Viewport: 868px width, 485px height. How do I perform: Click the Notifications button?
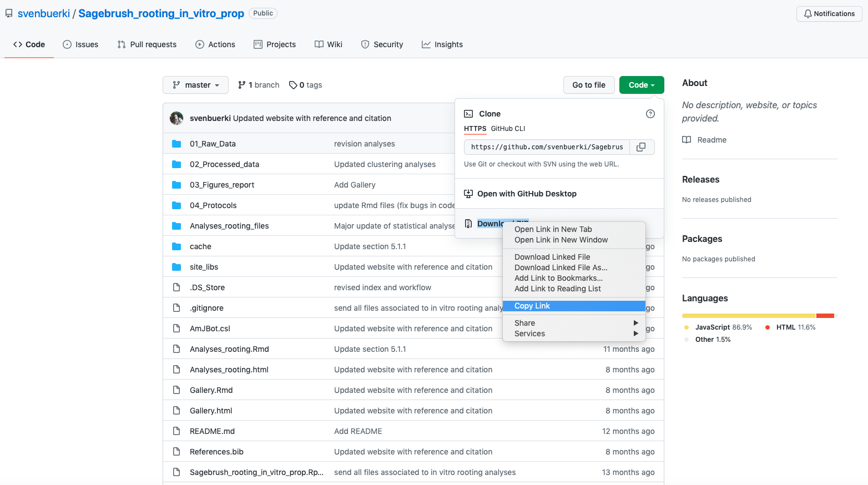829,14
